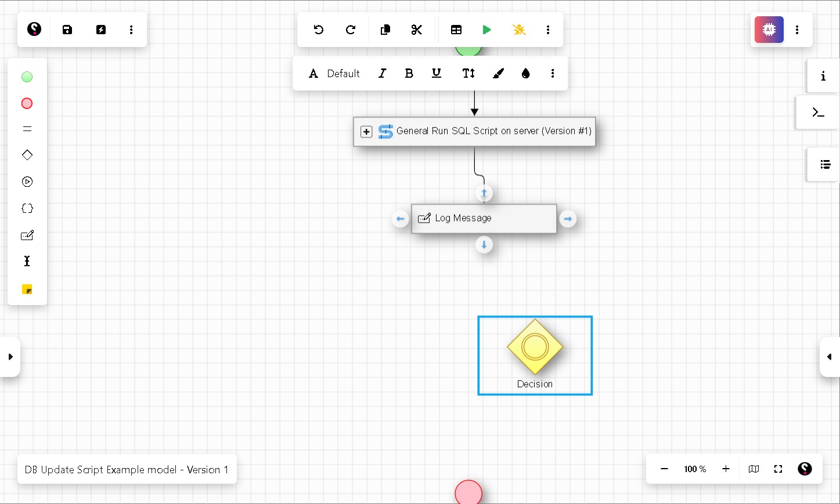Expand the General Run SQL Script node

[x=366, y=132]
